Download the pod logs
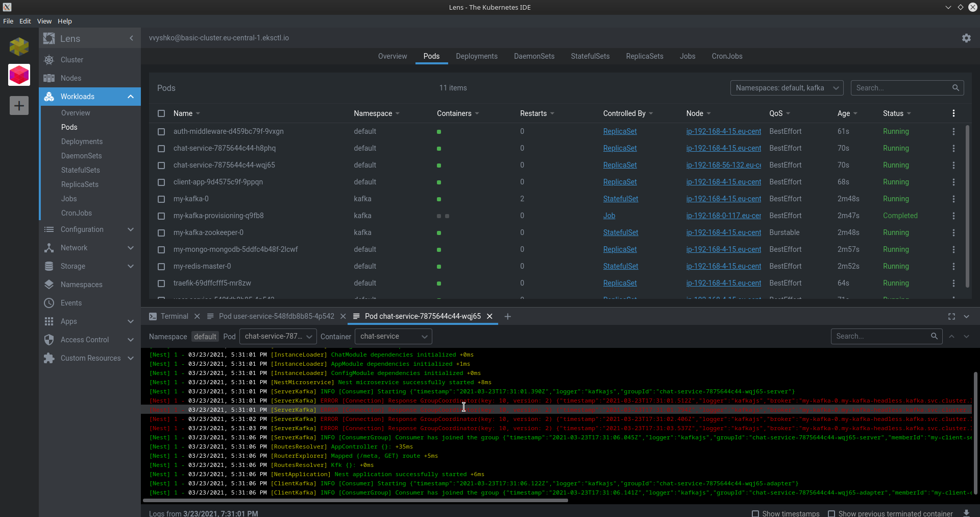980x517 pixels. [x=966, y=513]
